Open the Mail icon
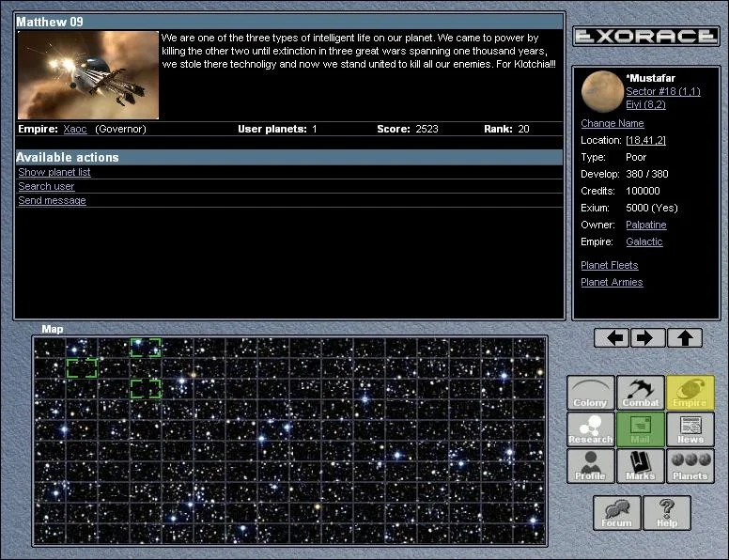 coord(641,429)
